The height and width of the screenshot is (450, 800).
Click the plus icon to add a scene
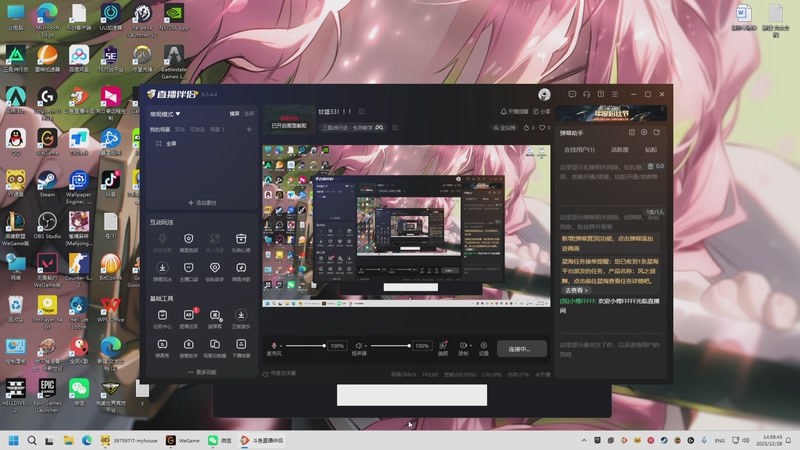(x=249, y=130)
